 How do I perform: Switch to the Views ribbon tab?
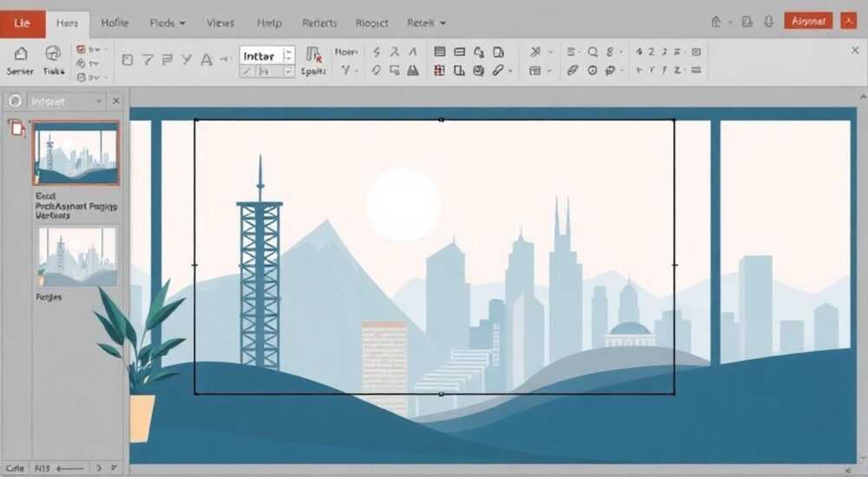coord(220,23)
